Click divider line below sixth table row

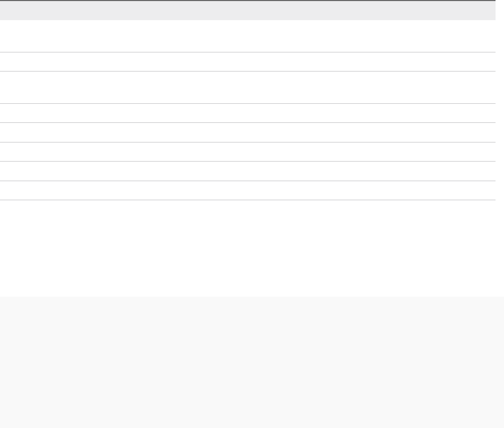point(248,161)
